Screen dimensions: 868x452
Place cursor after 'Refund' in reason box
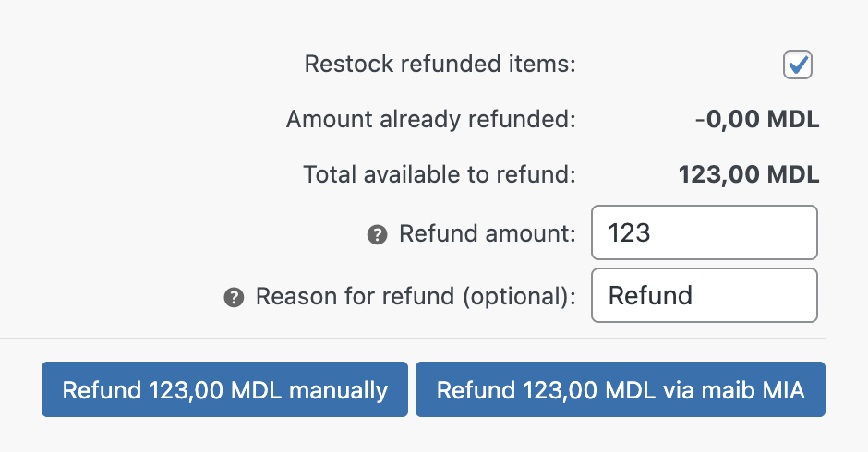point(694,295)
